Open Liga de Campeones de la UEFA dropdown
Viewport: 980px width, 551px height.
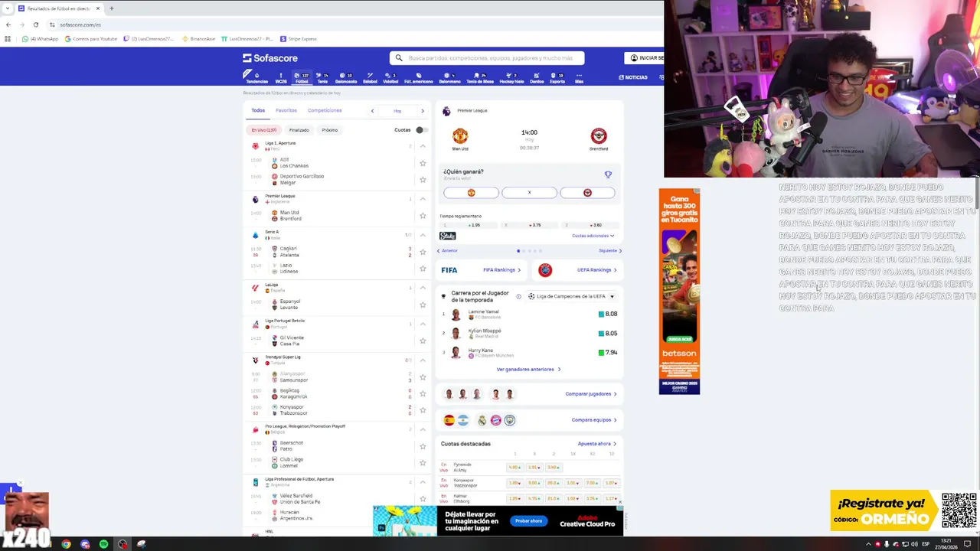point(571,296)
